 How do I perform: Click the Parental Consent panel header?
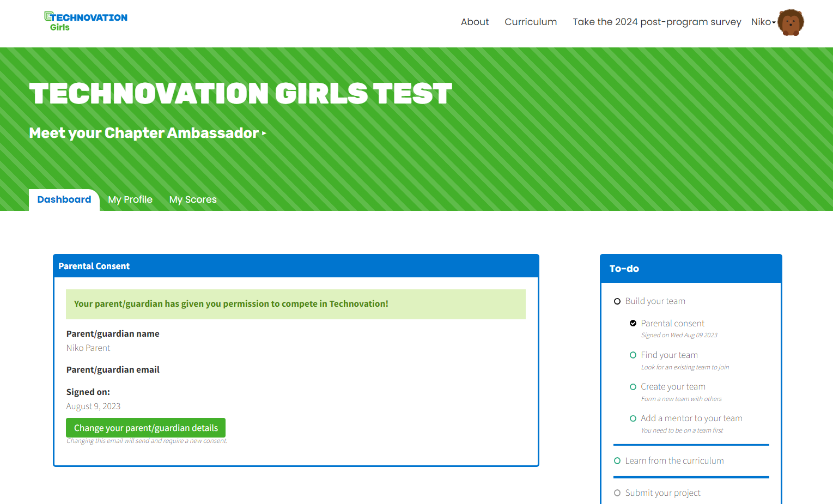[296, 266]
